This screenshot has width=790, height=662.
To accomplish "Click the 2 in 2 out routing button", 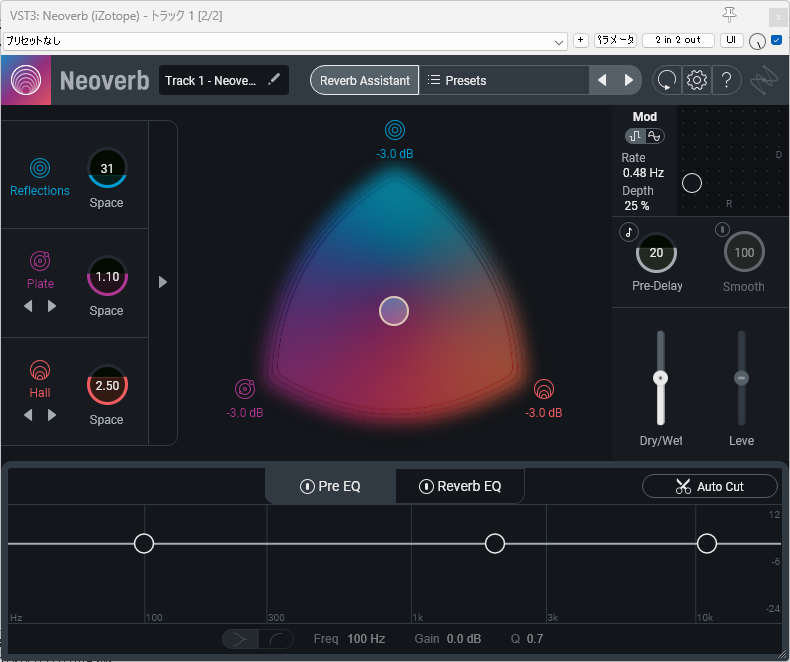I will 678,40.
